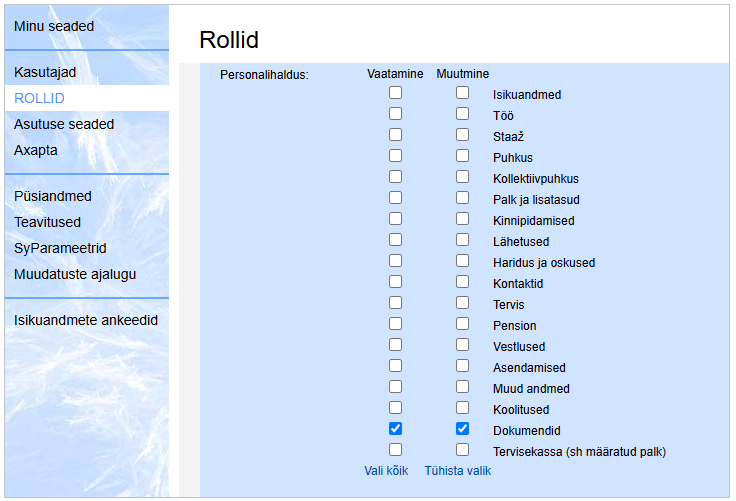
Task: Check Vaatamine box for Staaž
Action: click(396, 135)
